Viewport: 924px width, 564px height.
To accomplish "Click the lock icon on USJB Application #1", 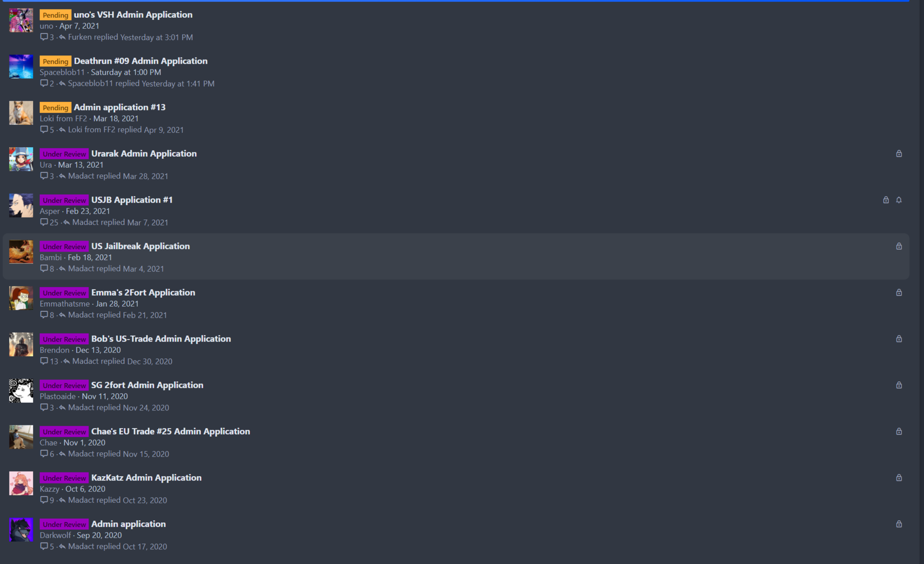I will (x=886, y=200).
